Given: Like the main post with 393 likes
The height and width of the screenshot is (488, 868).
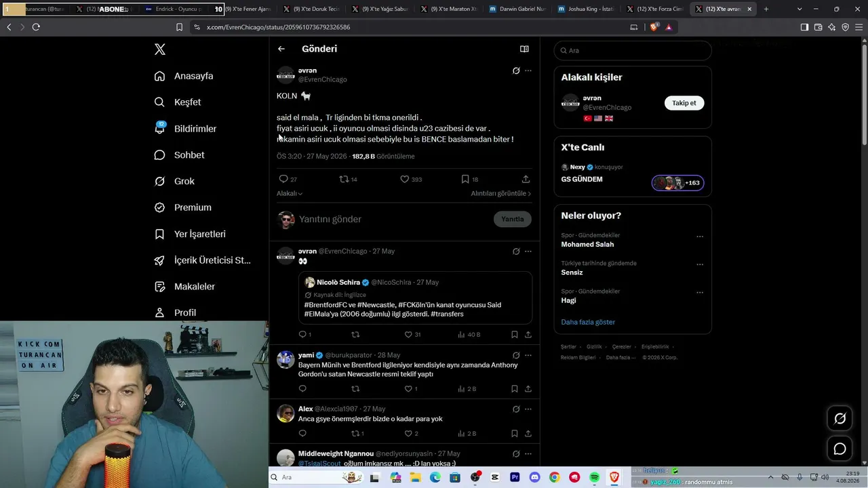Looking at the screenshot, I should pyautogui.click(x=411, y=179).
